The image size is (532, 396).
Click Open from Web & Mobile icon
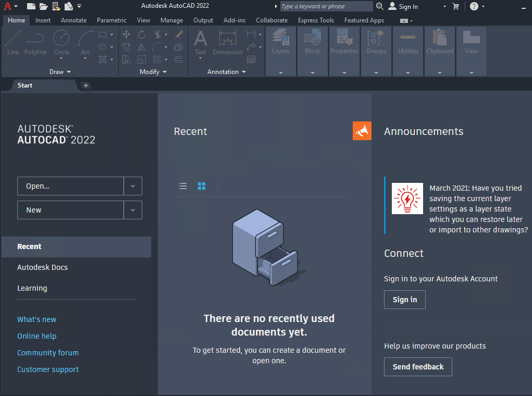click(56, 6)
